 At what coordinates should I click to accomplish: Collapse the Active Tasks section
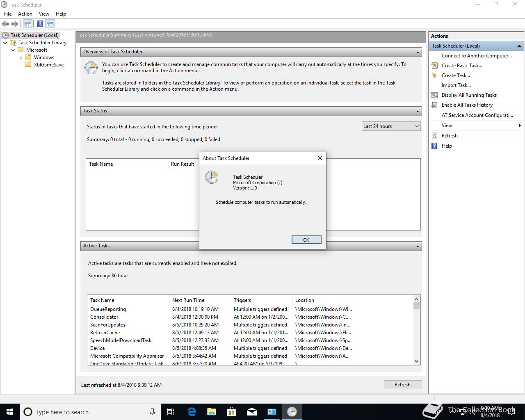pyautogui.click(x=418, y=246)
